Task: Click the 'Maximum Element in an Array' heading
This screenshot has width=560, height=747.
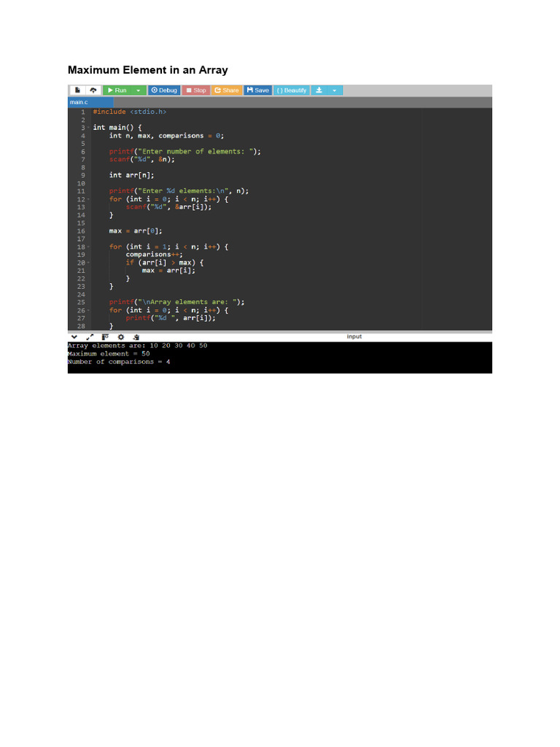Action: (147, 70)
